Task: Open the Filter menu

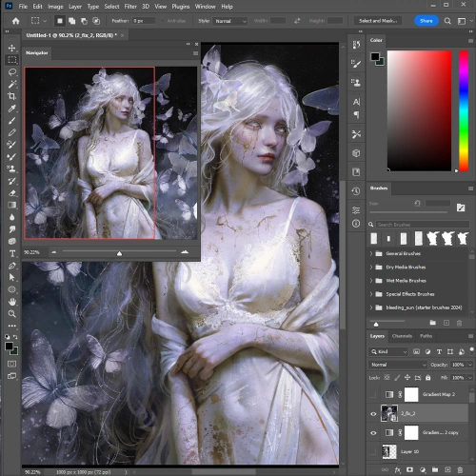Action: point(130,7)
